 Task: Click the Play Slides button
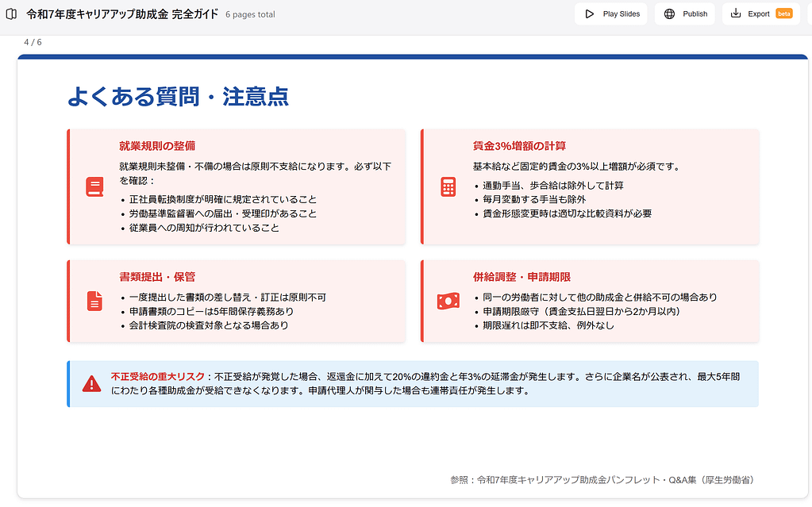[611, 13]
